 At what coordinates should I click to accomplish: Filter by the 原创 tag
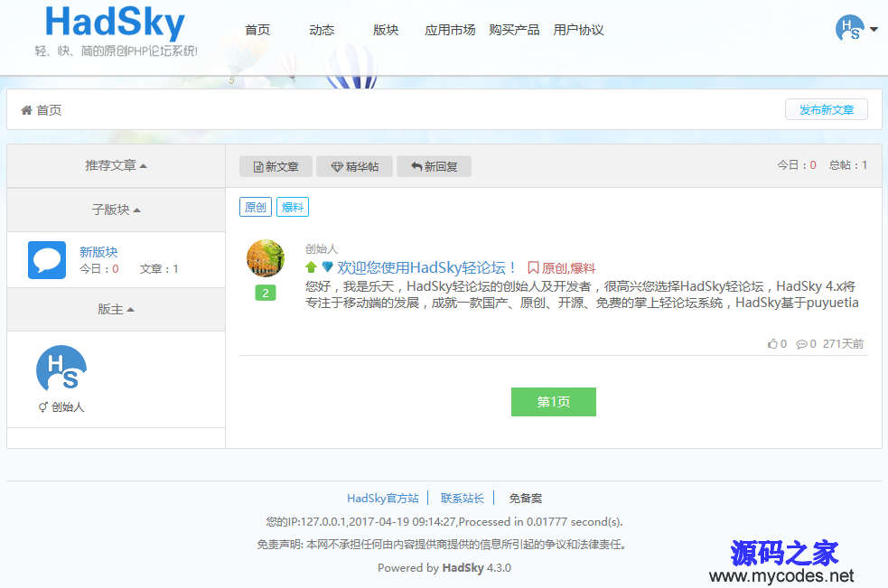tap(256, 208)
